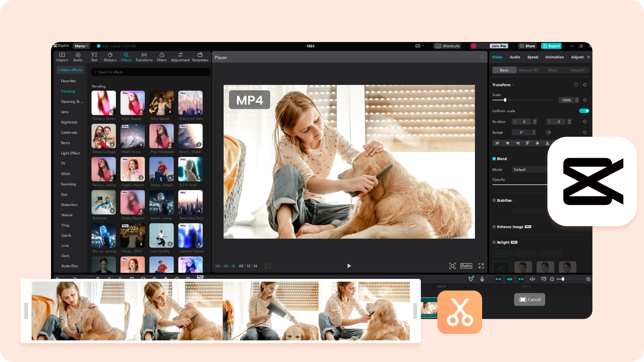Click the timeline zoom out icon
This screenshot has width=644, height=362.
[x=552, y=279]
